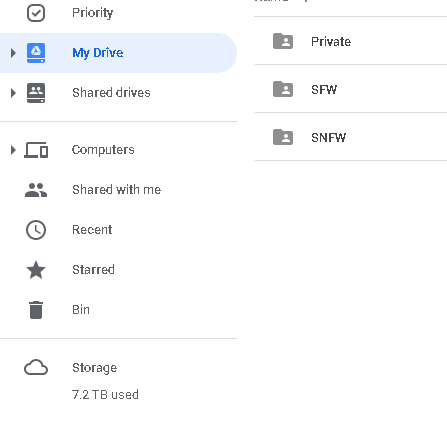The height and width of the screenshot is (432, 447).
Task: Select the Shared with me label
Action: (117, 190)
